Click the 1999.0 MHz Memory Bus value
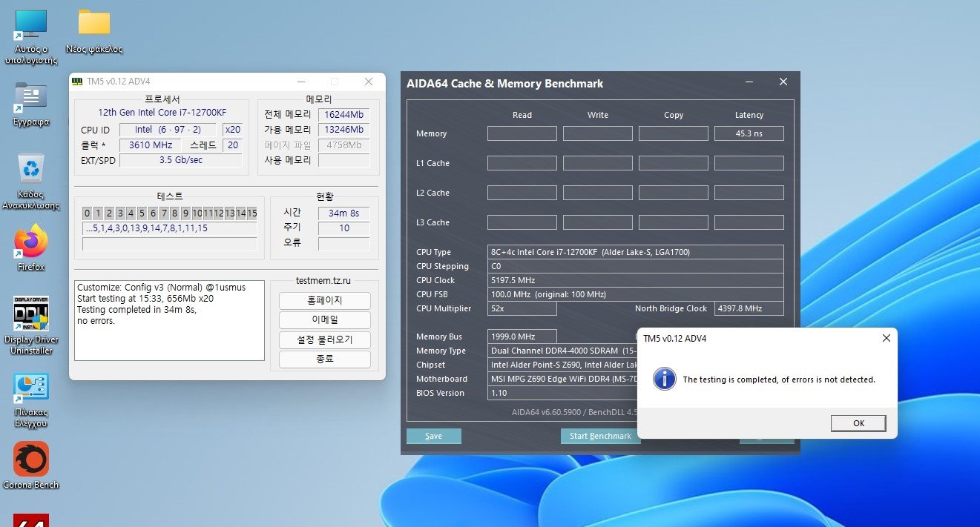Viewport: 980px width, 527px height. coord(522,337)
